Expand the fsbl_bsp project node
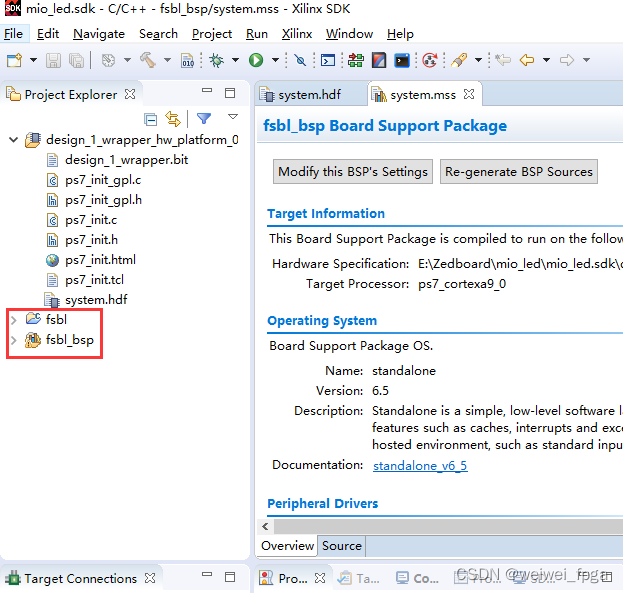Screen dimensions: 623x593 click(14, 340)
